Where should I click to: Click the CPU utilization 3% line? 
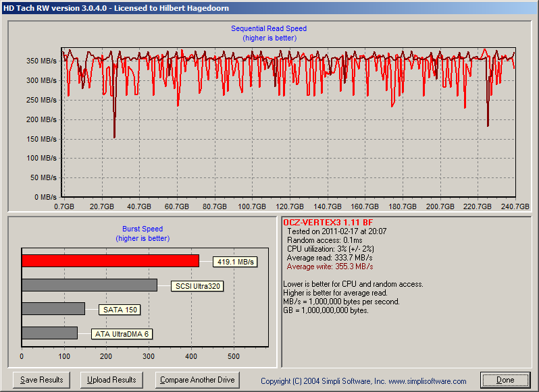point(330,249)
